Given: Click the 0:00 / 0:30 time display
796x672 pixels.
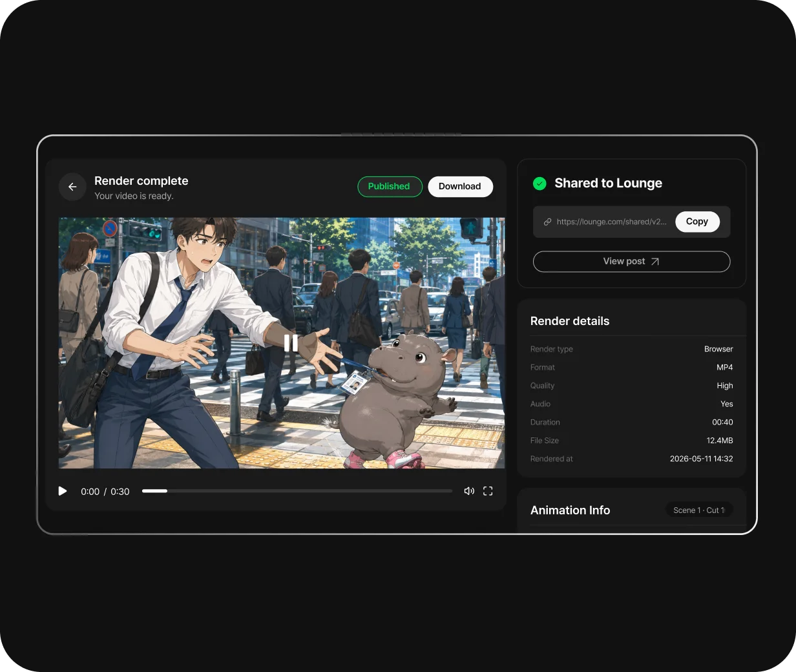Looking at the screenshot, I should click(x=105, y=492).
